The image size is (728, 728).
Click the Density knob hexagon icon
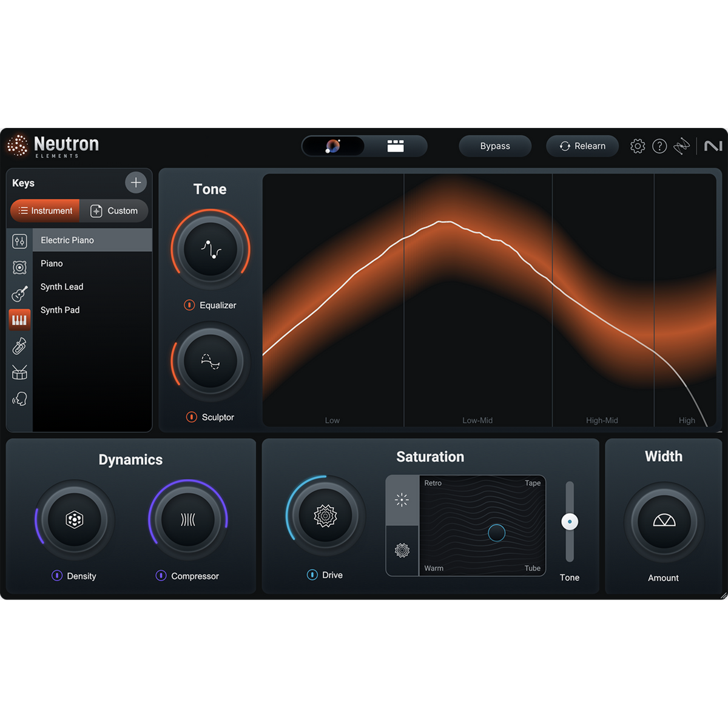pos(75,520)
